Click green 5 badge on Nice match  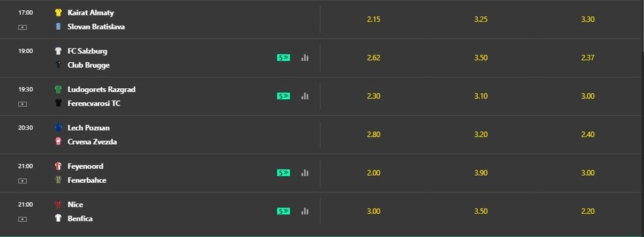pyautogui.click(x=283, y=211)
